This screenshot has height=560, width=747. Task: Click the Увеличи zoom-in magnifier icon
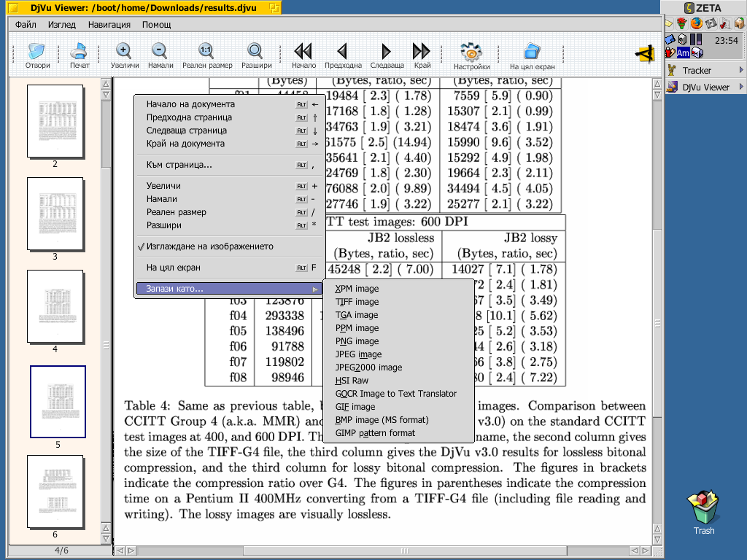click(x=124, y=51)
